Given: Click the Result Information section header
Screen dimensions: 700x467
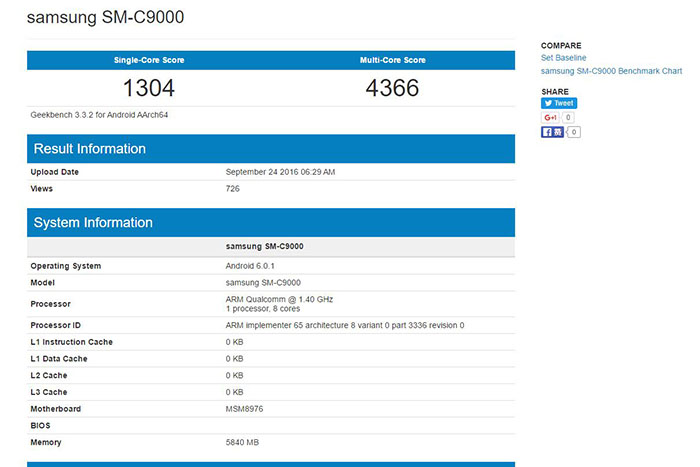Looking at the screenshot, I should point(271,149).
